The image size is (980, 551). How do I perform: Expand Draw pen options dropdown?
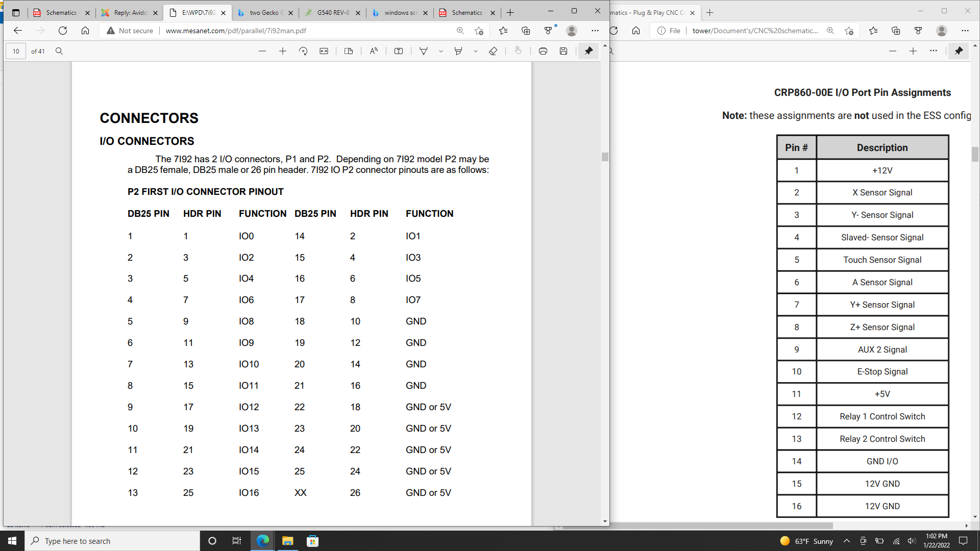(441, 51)
